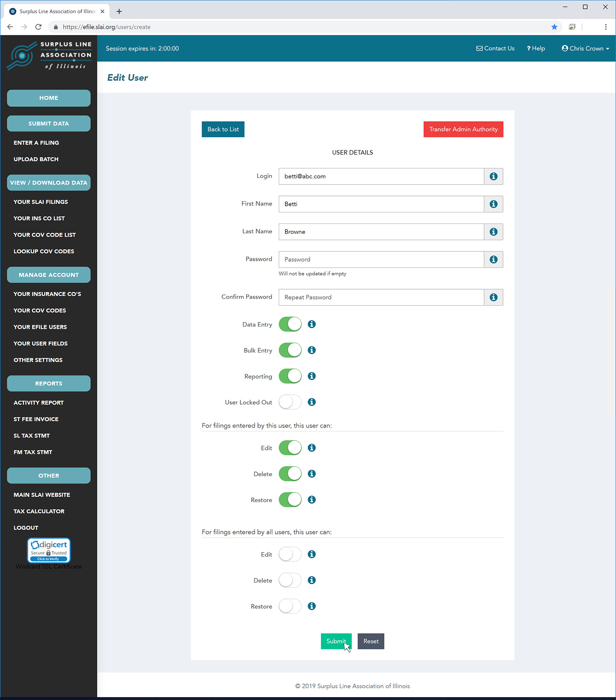This screenshot has height=700, width=616.
Task: Open Your Efile Users in sidebar
Action: coord(40,327)
